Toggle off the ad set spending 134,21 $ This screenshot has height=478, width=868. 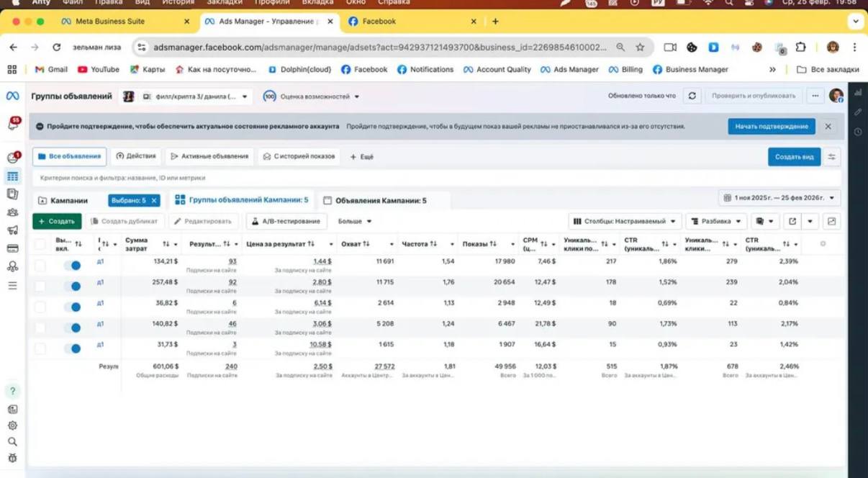(x=72, y=266)
